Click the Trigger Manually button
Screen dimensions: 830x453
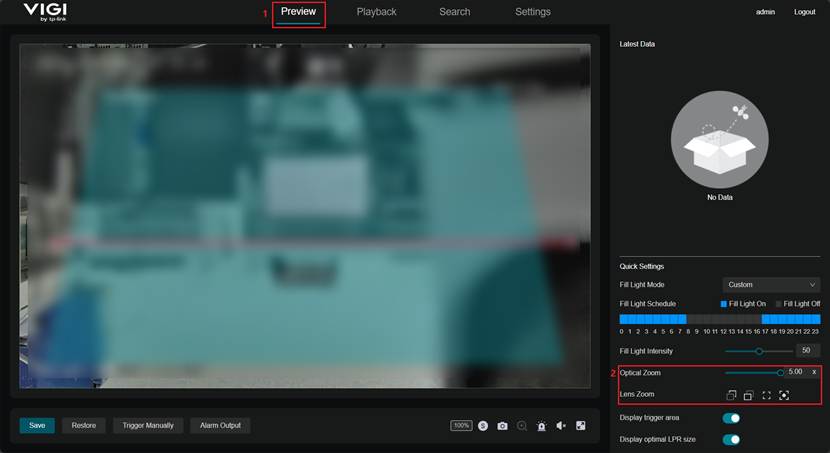147,425
